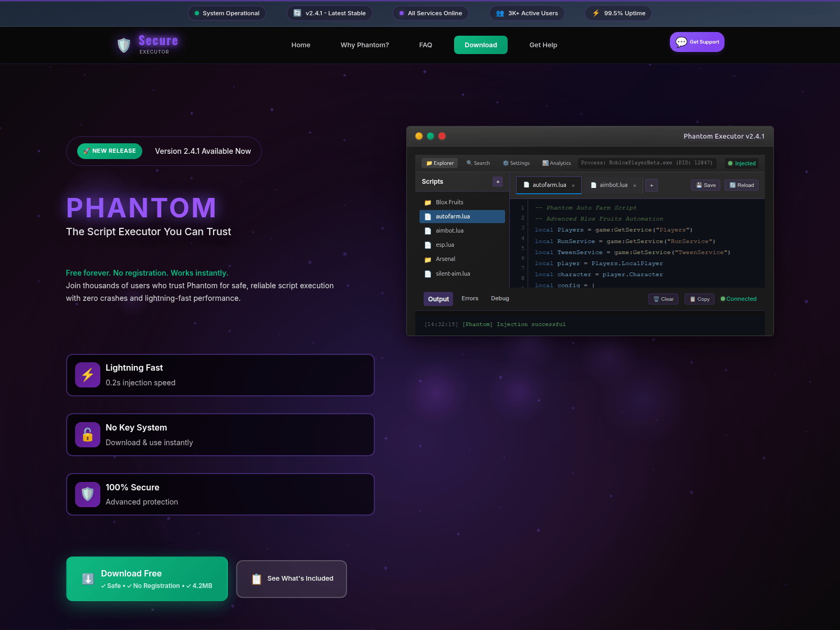The image size is (840, 630).
Task: Click the No Key System lock icon
Action: [88, 435]
